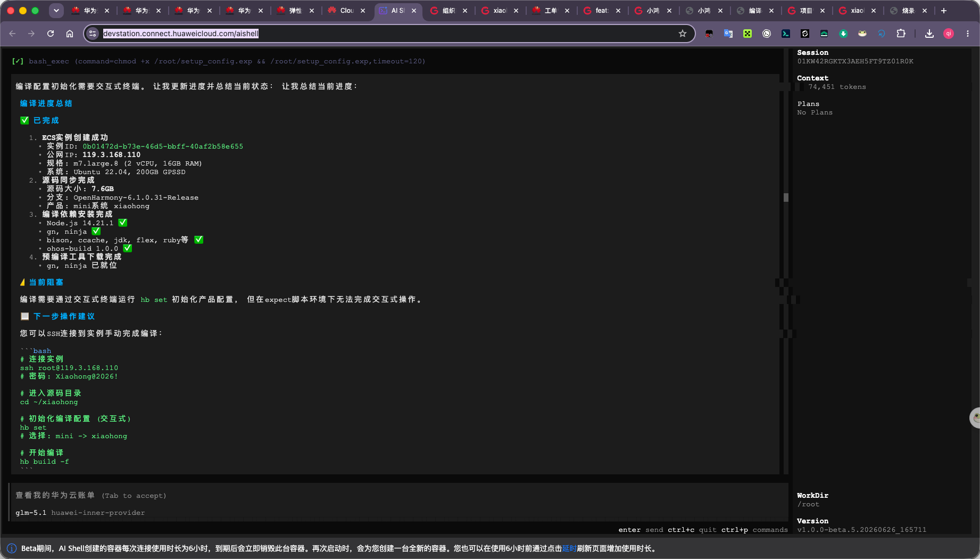Click the 'hb build -f' command
The height and width of the screenshot is (559, 980).
pos(45,462)
